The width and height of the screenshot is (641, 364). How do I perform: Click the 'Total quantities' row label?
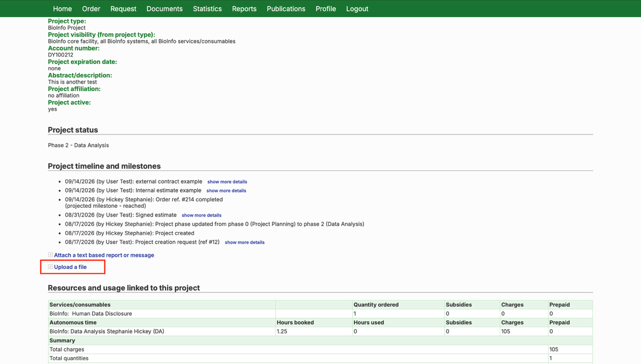pos(69,358)
